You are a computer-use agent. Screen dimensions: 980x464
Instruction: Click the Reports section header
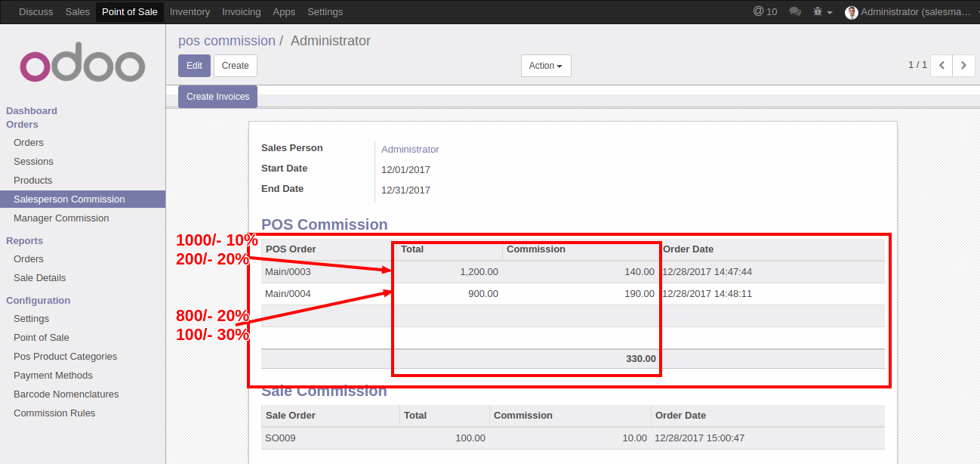25,241
